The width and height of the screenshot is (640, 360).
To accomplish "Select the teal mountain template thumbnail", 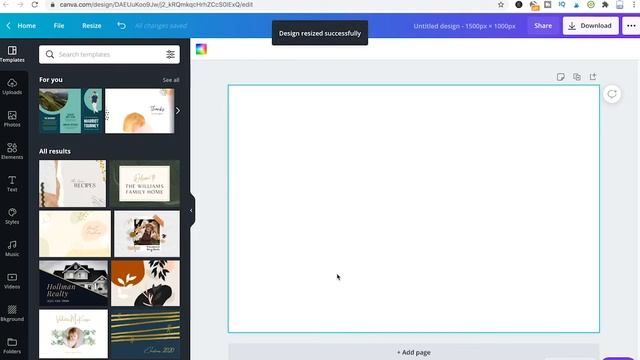I will (70, 111).
